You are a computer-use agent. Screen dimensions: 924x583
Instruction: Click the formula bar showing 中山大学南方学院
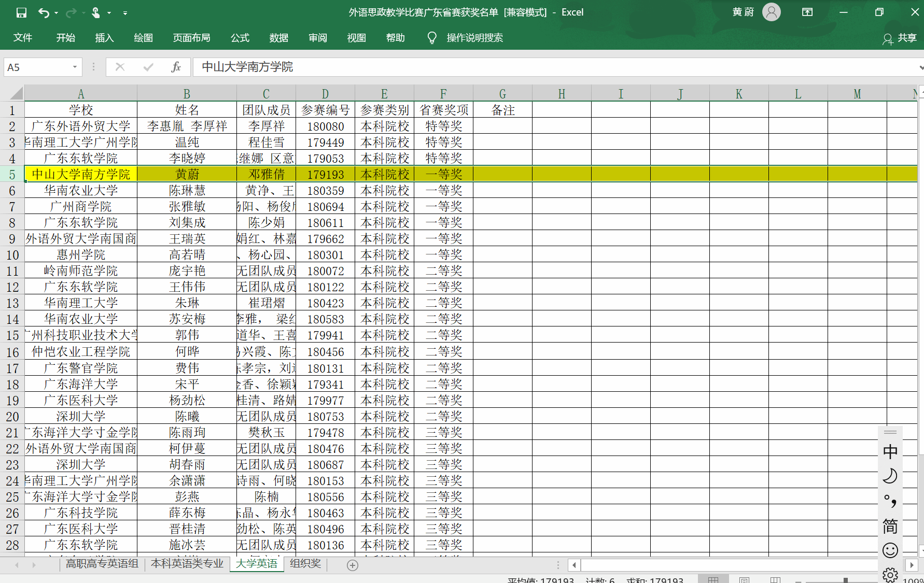click(x=519, y=67)
